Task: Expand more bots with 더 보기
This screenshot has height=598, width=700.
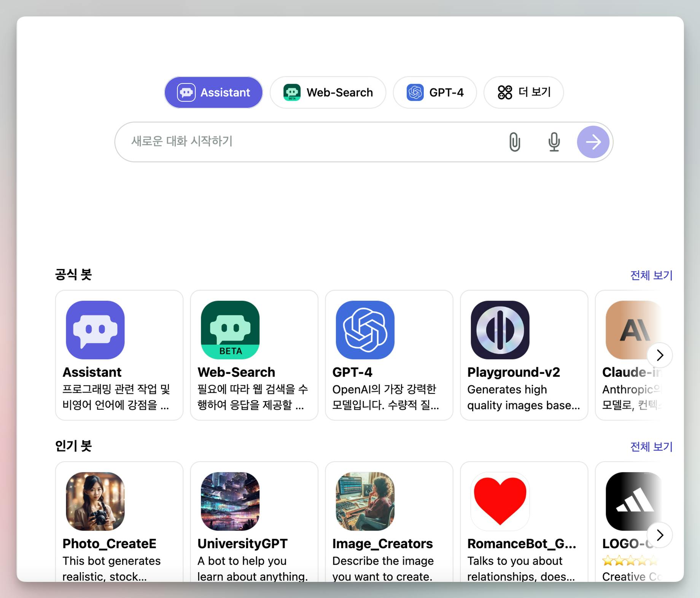Action: coord(523,92)
